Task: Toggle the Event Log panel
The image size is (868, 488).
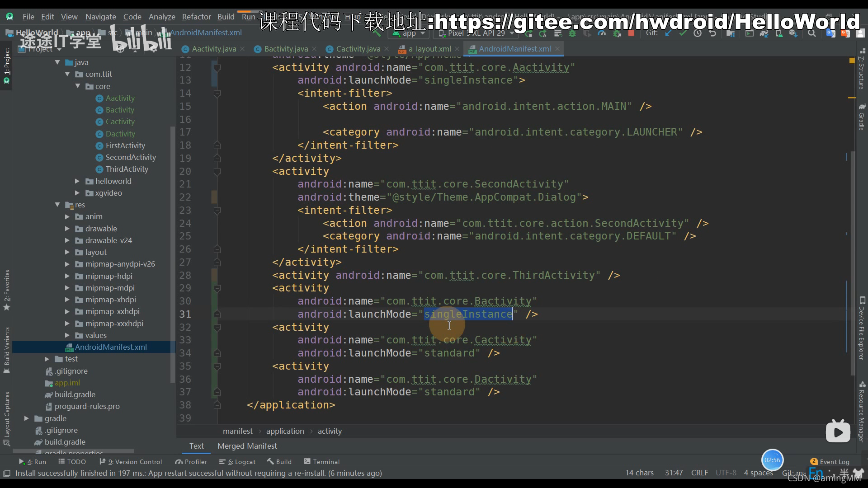Action: click(x=830, y=461)
